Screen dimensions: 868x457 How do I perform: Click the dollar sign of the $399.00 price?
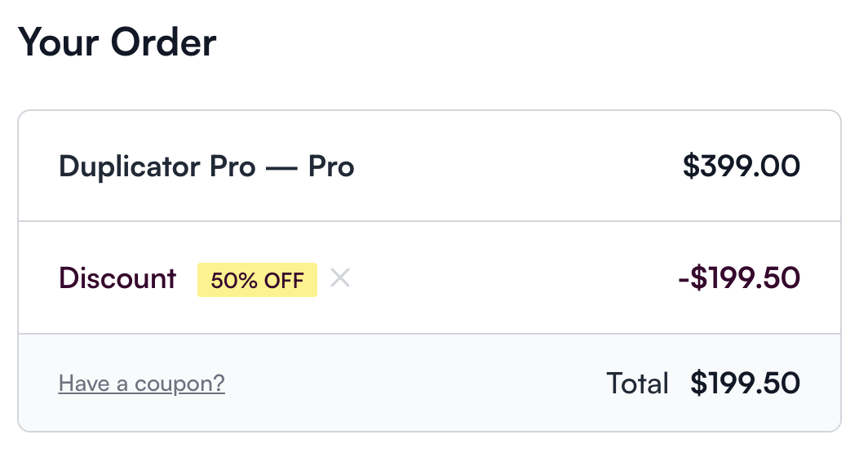pos(691,166)
